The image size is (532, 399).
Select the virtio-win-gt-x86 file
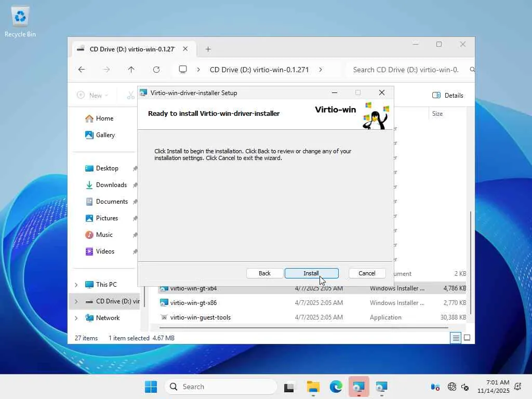pos(193,303)
